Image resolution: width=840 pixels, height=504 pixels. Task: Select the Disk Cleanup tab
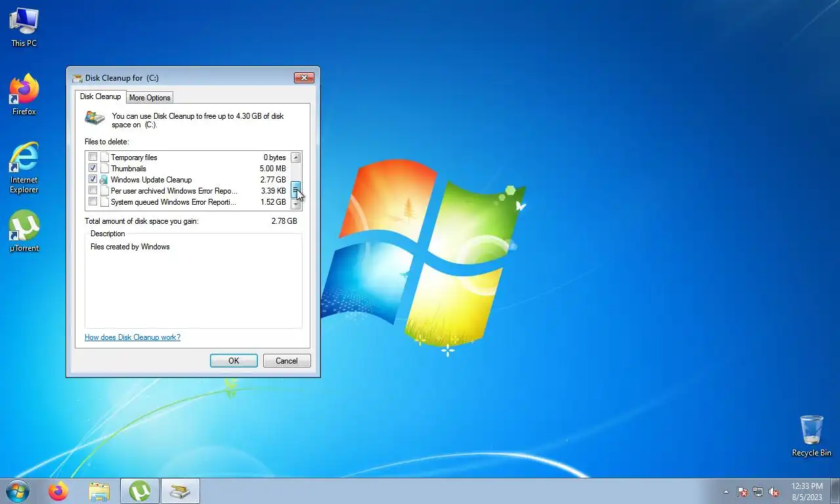click(100, 96)
